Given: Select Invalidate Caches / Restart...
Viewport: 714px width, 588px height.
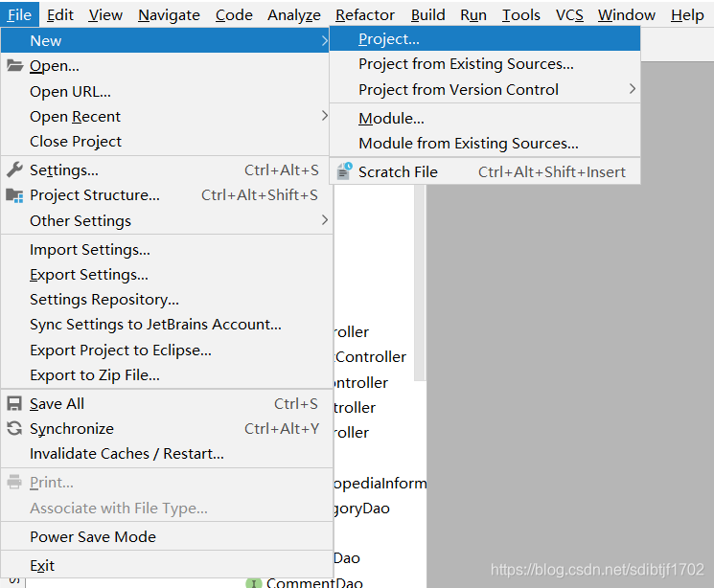Looking at the screenshot, I should (165, 453).
